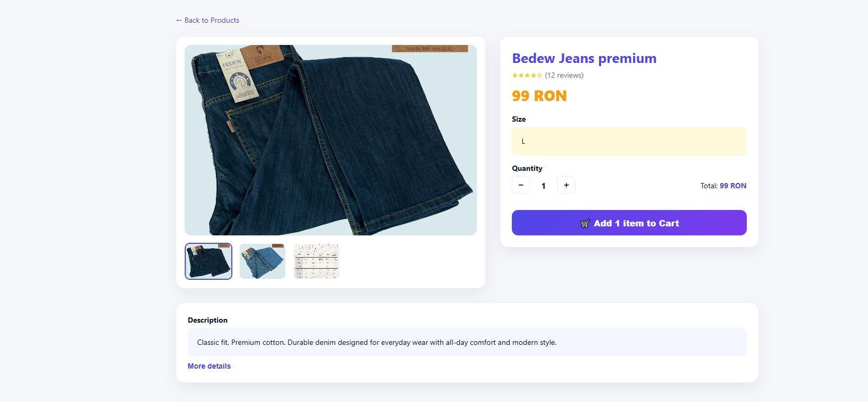Click the back arrow icon before Back to Products

coord(179,20)
